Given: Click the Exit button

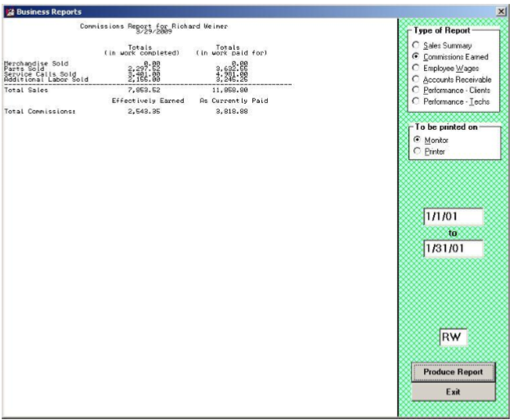Looking at the screenshot, I should (452, 391).
